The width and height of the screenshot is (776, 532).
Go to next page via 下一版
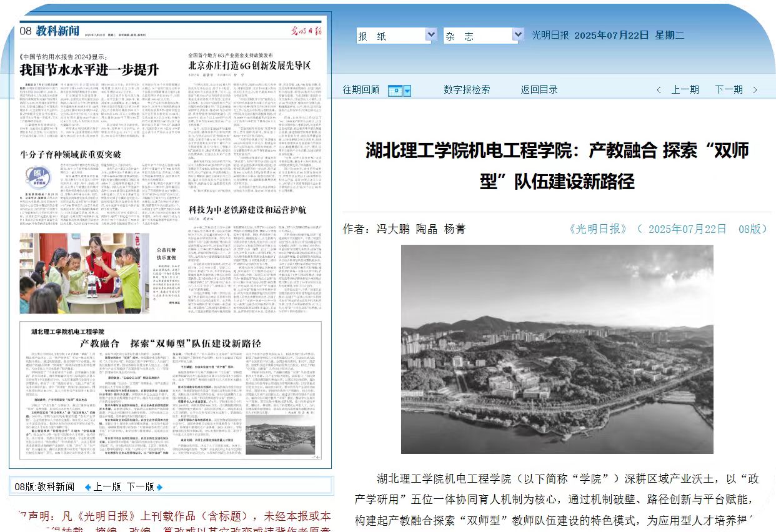(x=140, y=487)
